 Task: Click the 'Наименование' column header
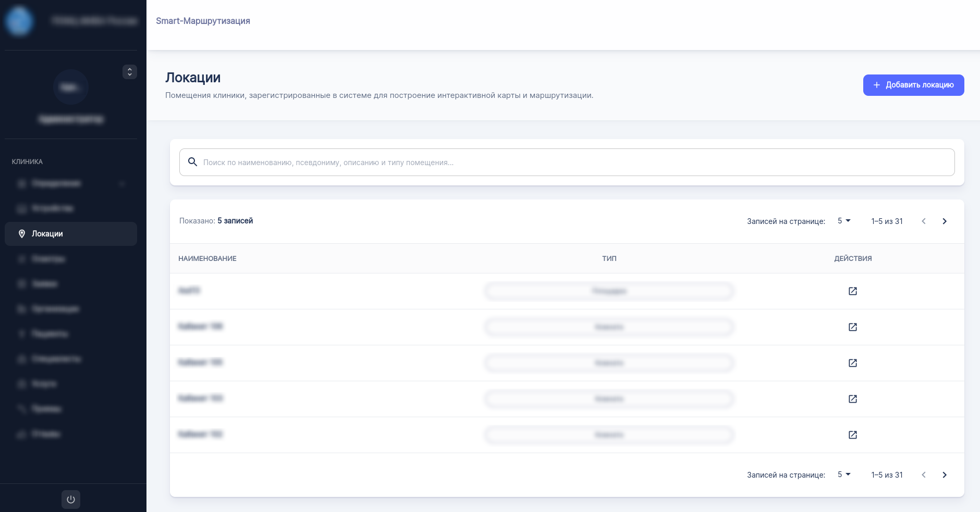point(207,258)
